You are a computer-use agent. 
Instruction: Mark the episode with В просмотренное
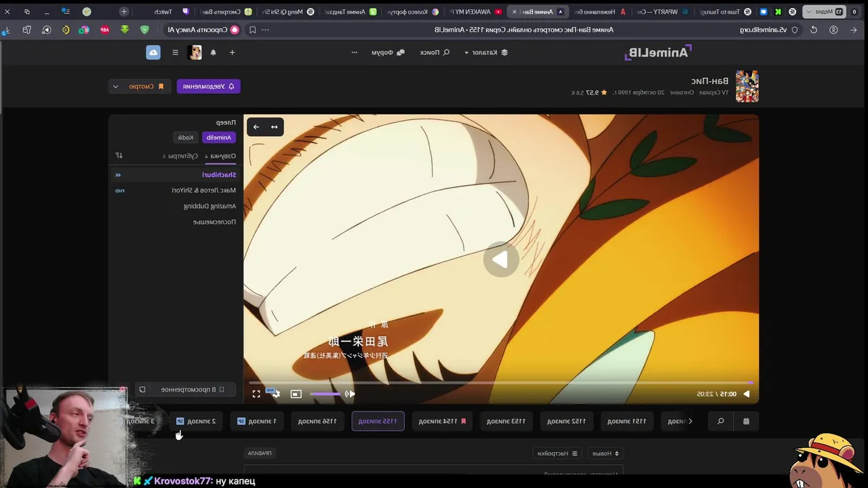tap(193, 390)
